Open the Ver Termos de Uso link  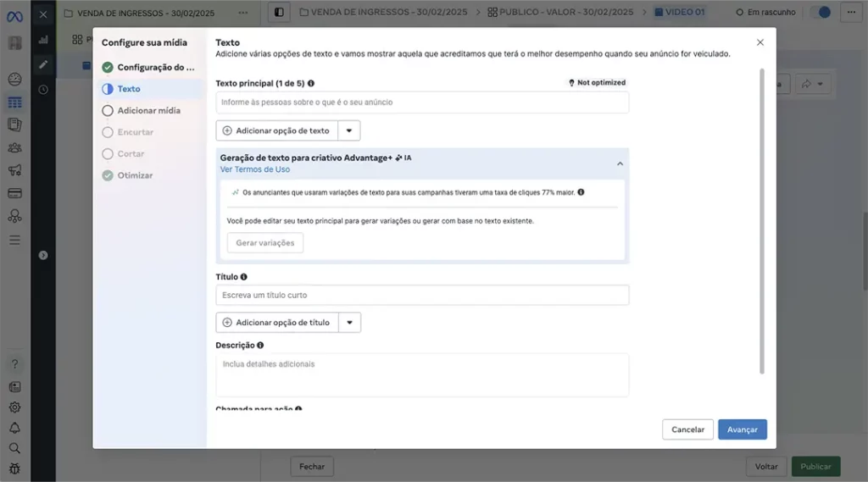pos(254,169)
